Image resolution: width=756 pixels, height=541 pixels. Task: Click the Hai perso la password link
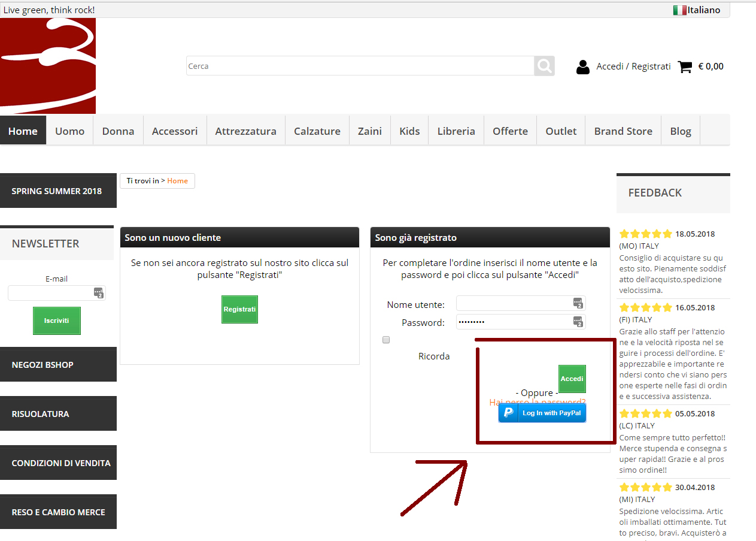538,402
